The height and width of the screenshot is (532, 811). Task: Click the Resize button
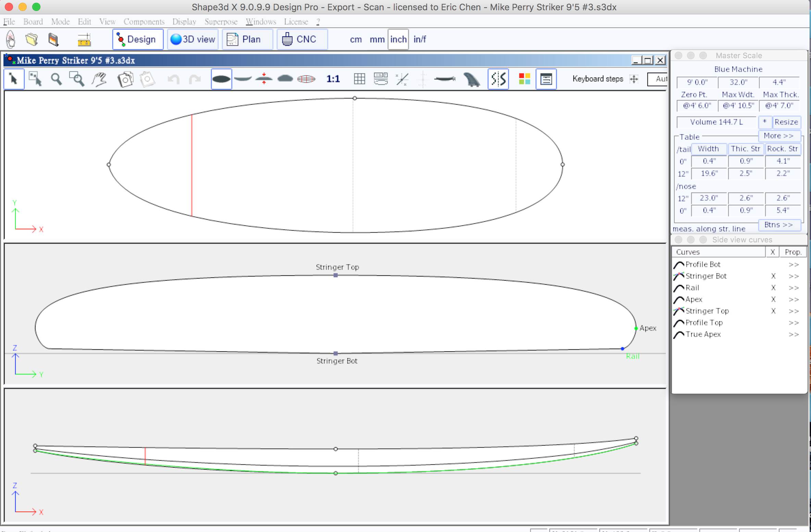pos(786,122)
